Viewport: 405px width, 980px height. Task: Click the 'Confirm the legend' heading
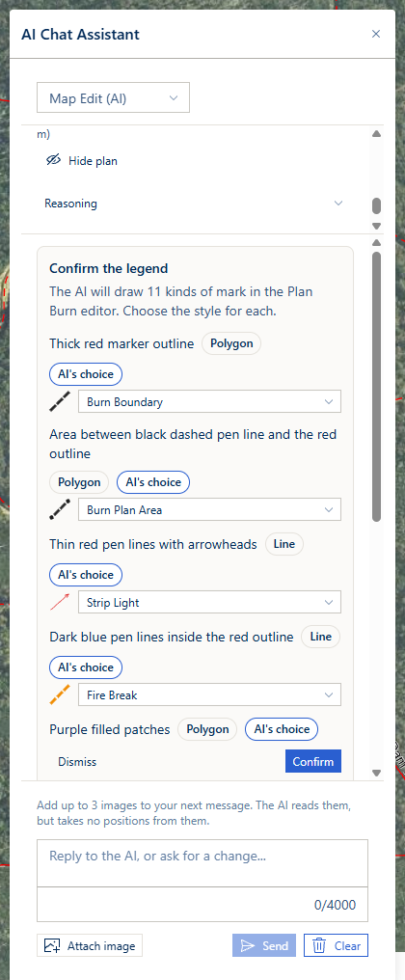[109, 269]
